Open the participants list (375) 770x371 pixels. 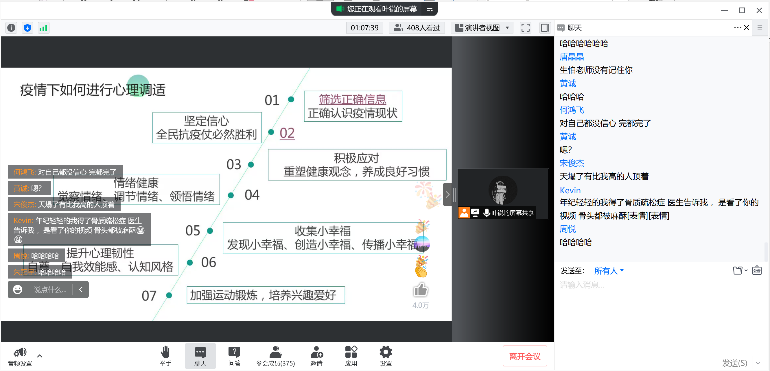(275, 356)
